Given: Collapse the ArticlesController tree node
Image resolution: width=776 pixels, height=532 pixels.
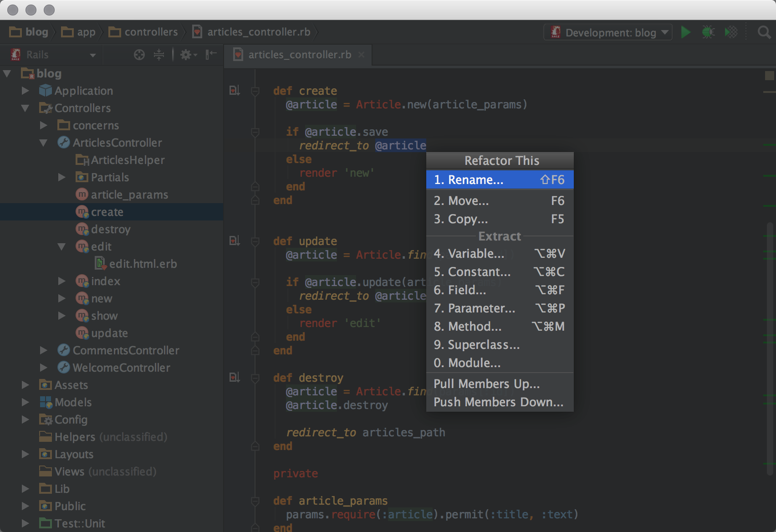Looking at the screenshot, I should [x=44, y=143].
